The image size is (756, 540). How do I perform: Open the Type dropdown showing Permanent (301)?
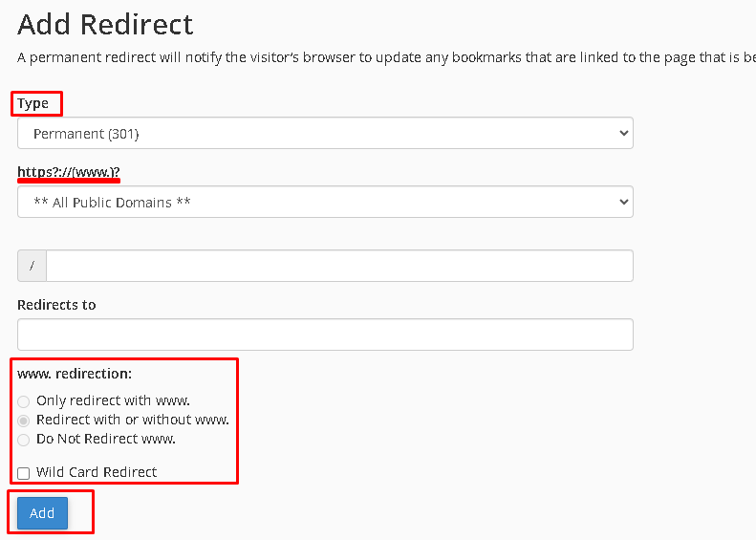coord(325,133)
